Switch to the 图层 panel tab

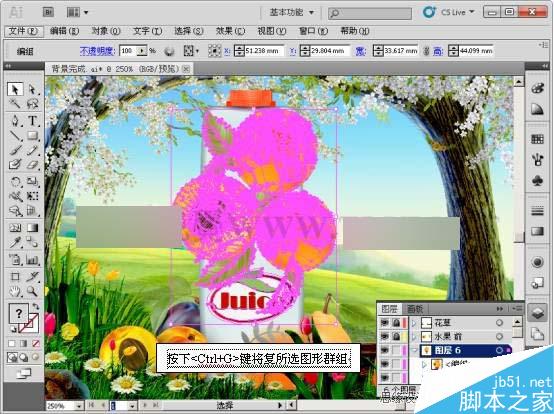(x=389, y=309)
